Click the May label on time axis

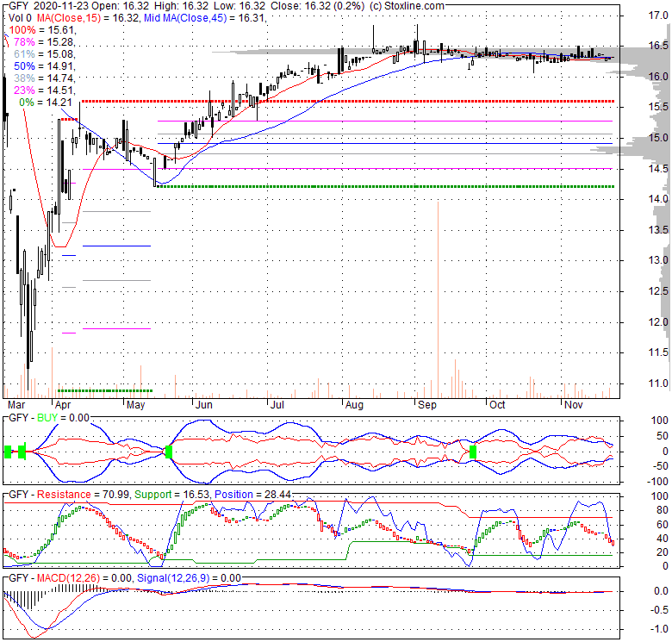point(136,405)
